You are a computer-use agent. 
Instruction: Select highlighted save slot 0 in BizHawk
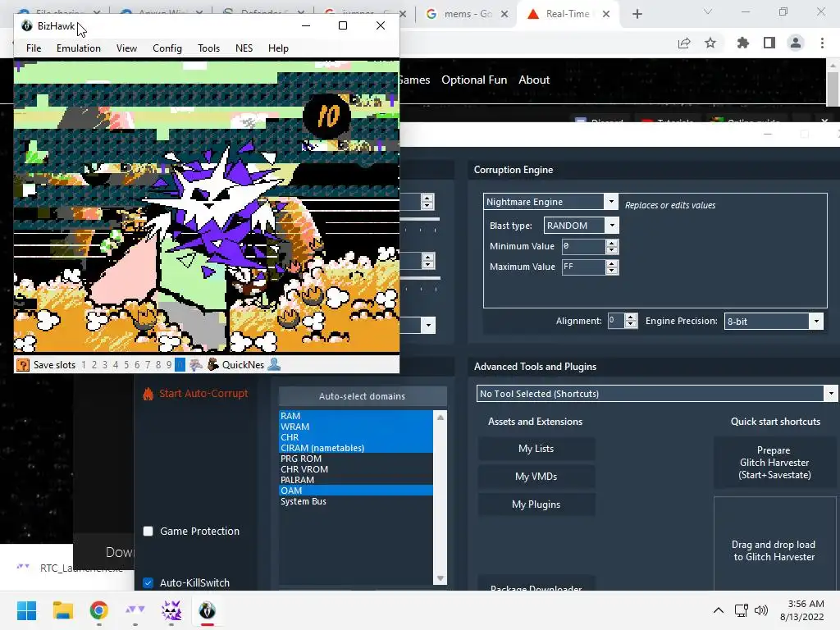(180, 365)
